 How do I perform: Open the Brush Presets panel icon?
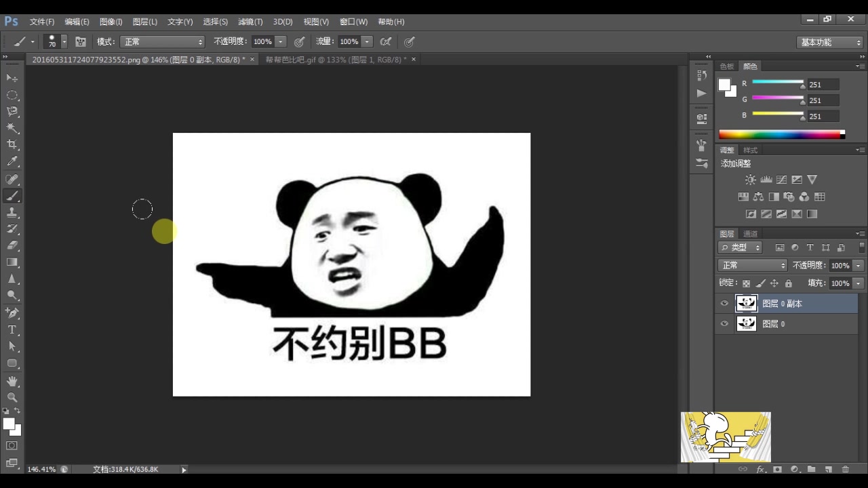point(701,145)
